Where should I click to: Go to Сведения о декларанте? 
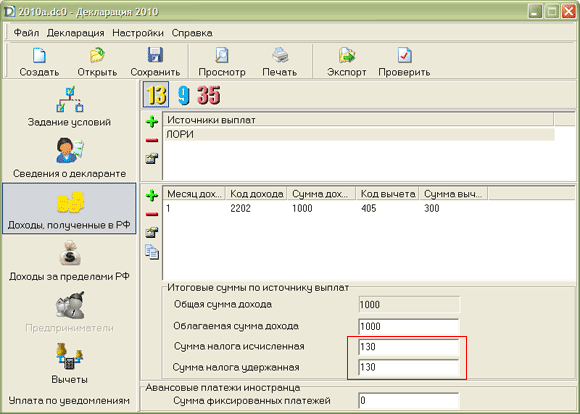coord(70,158)
